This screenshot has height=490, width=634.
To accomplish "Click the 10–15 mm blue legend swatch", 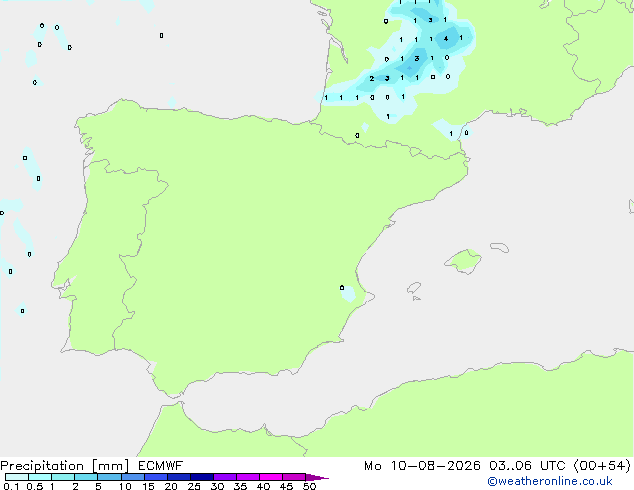I will [x=133, y=477].
